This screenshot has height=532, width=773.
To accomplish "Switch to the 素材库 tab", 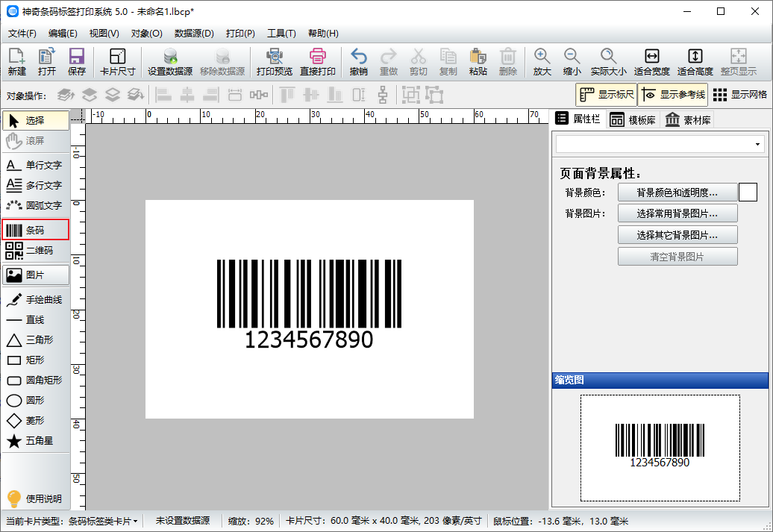I will 687,120.
